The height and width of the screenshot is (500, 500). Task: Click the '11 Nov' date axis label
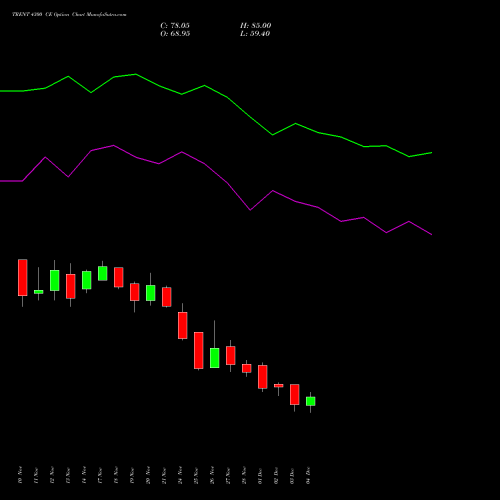click(x=36, y=475)
